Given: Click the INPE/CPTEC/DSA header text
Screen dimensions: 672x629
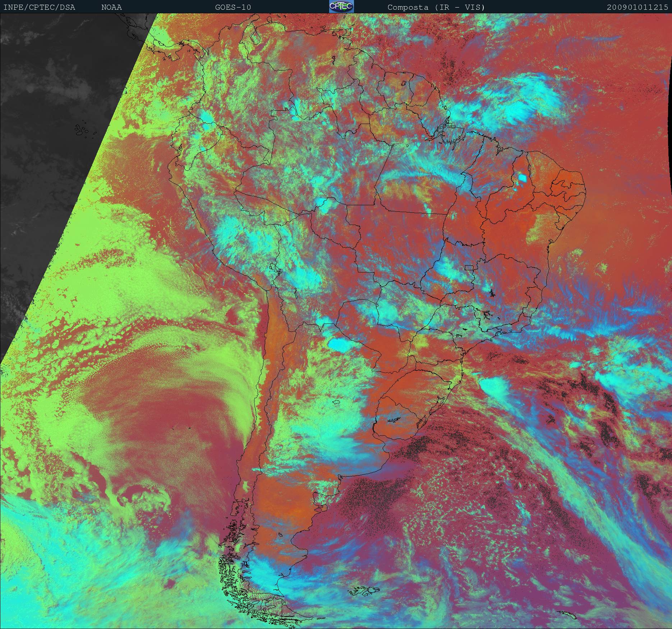Looking at the screenshot, I should click(x=39, y=7).
